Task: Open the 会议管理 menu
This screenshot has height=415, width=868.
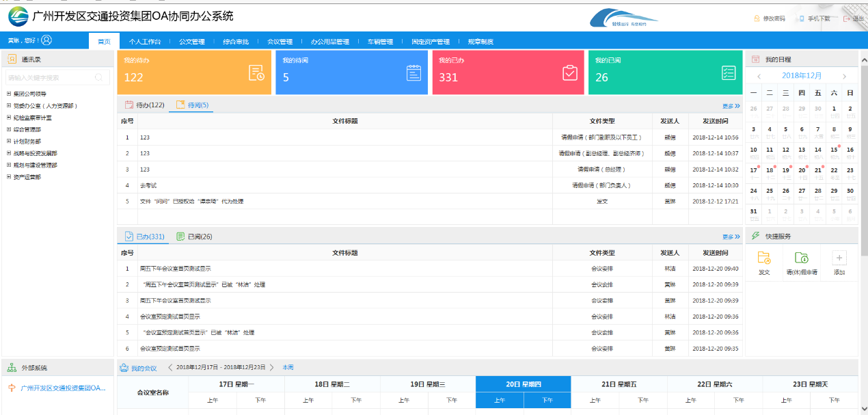Action: pyautogui.click(x=280, y=42)
